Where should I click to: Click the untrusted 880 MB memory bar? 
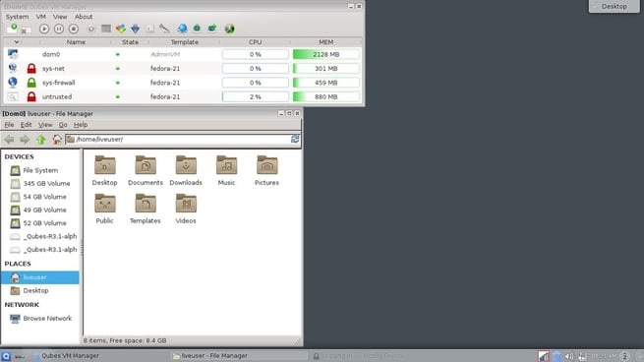(x=326, y=97)
